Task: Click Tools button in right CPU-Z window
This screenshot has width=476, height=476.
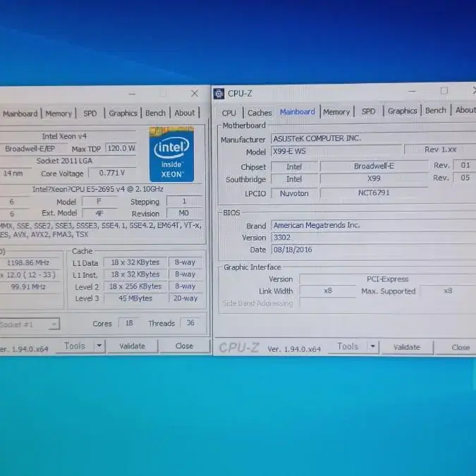Action: (x=348, y=346)
